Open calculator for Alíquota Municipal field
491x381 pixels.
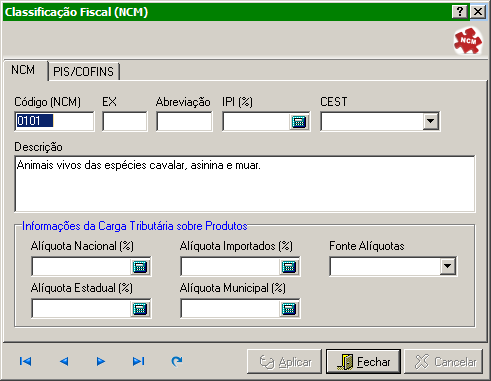tap(289, 309)
